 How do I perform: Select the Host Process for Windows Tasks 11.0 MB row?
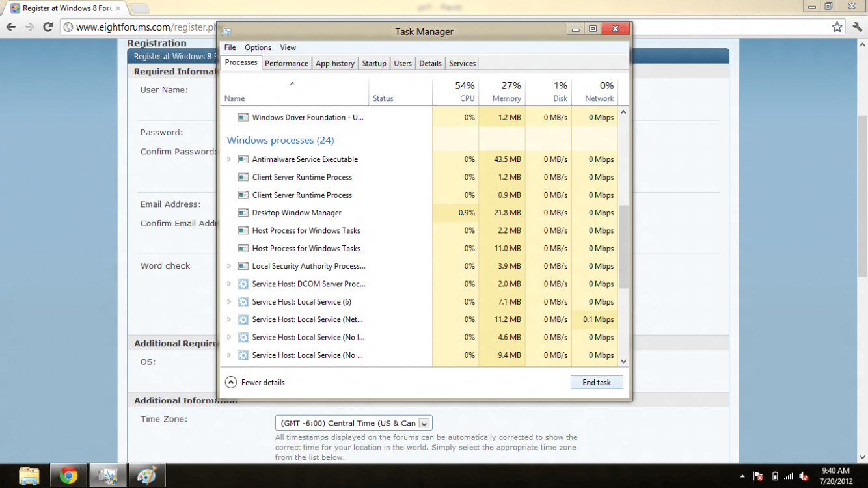(419, 249)
